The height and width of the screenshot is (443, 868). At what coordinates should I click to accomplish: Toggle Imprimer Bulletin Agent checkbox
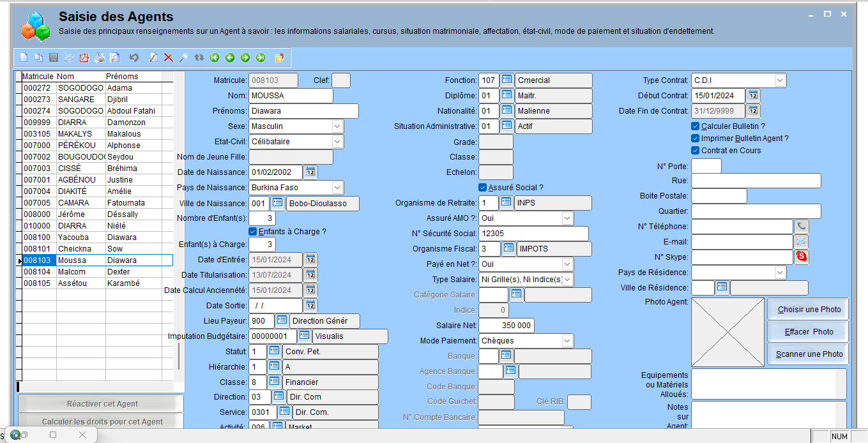[x=696, y=139]
